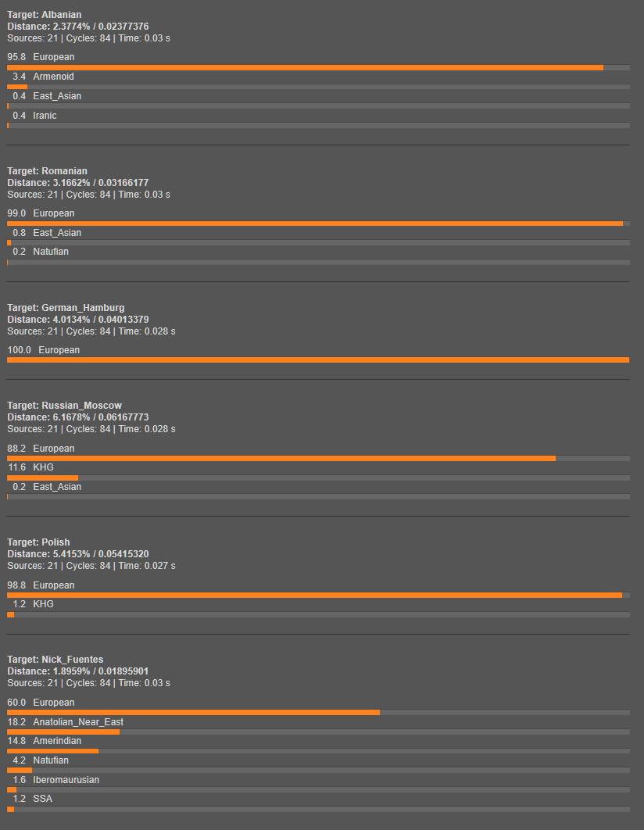
Task: Click the Anatolian_Near_East 18.2 bar
Action: pos(318,732)
